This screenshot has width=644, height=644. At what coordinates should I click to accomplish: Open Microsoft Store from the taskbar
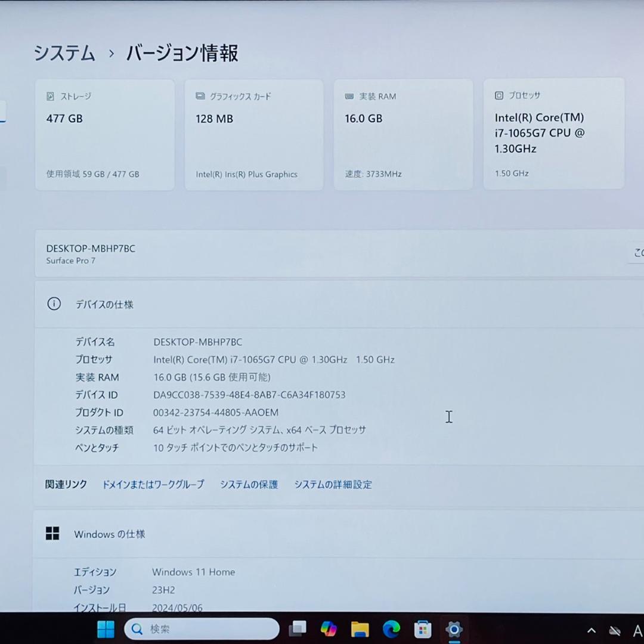click(x=423, y=628)
